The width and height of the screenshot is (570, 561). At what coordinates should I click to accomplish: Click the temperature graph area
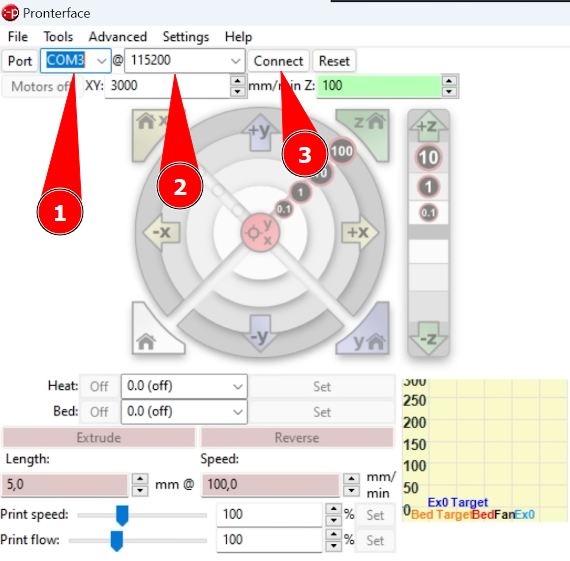[x=485, y=450]
